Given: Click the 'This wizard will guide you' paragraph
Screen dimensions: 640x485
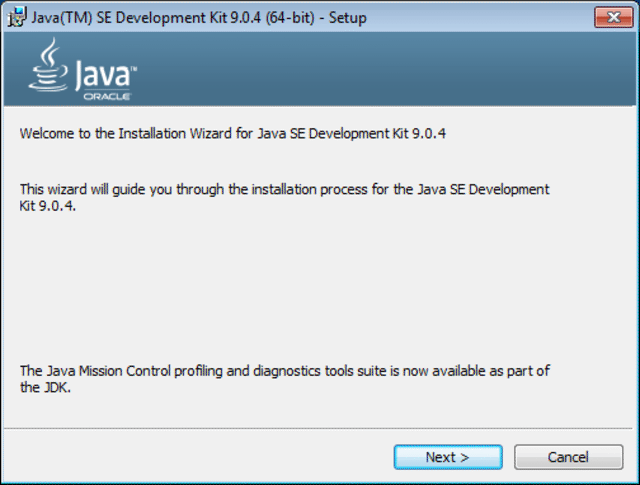Looking at the screenshot, I should [284, 198].
